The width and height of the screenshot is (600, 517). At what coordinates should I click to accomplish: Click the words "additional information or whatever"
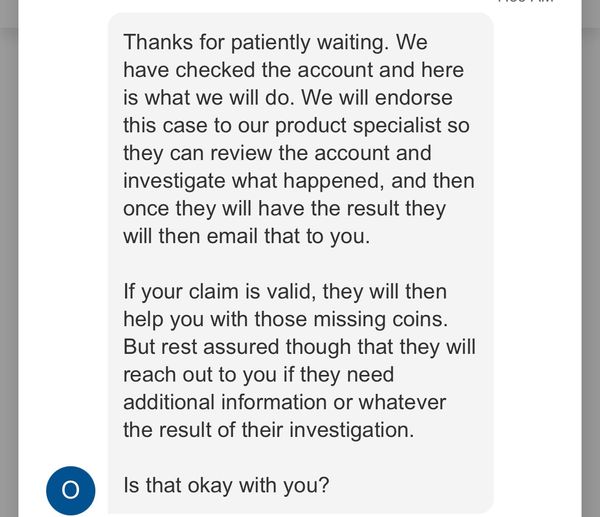click(x=285, y=403)
